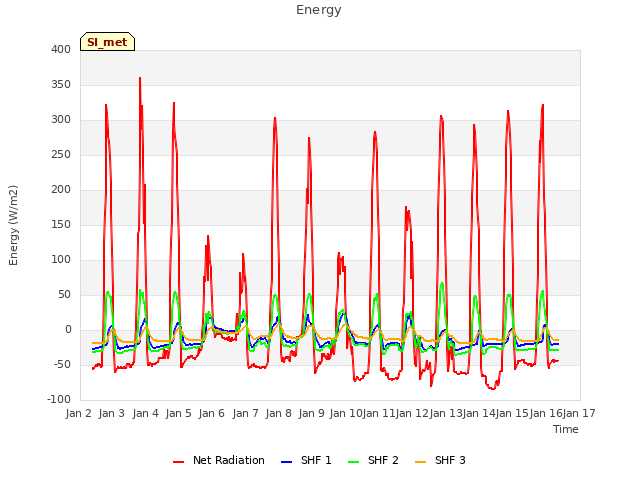Click the Energy (W/m2) axis label
This screenshot has width=640, height=480.
(x=13, y=225)
